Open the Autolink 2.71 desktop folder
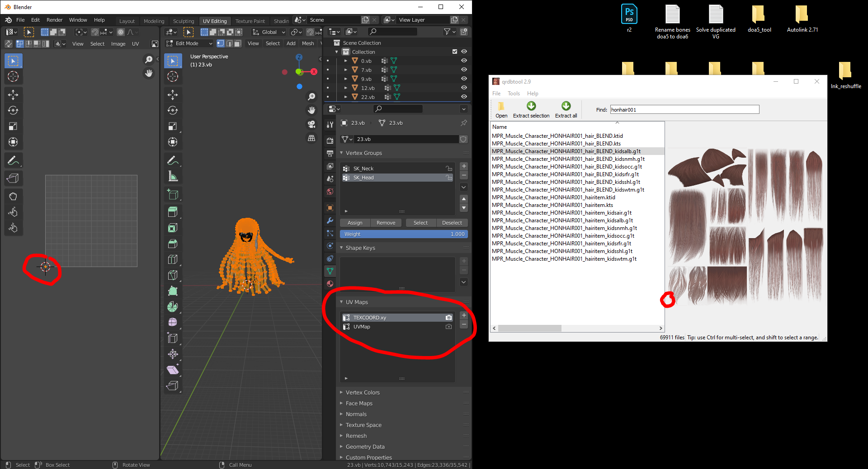 [802, 19]
